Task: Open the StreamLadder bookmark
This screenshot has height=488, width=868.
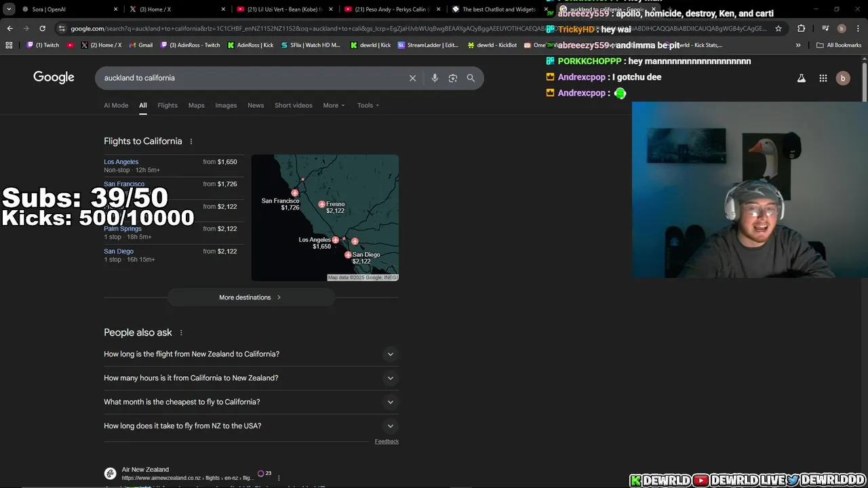Action: 428,45
